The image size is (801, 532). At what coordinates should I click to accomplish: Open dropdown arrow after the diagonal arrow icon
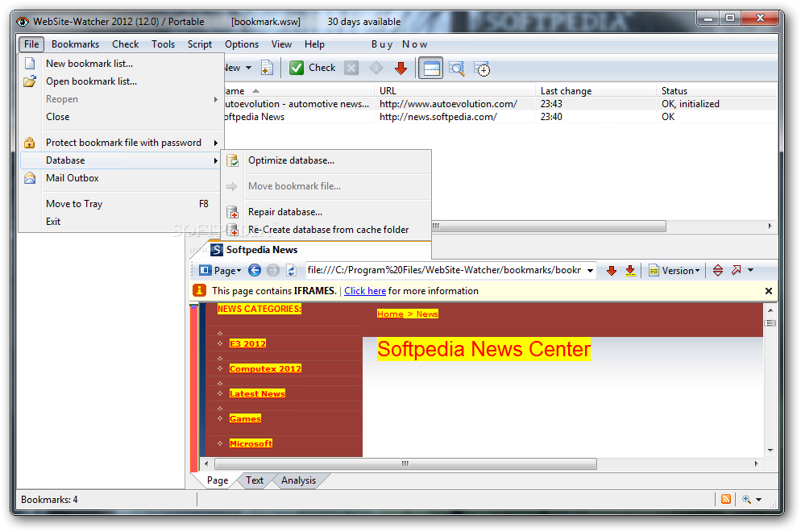(x=750, y=270)
